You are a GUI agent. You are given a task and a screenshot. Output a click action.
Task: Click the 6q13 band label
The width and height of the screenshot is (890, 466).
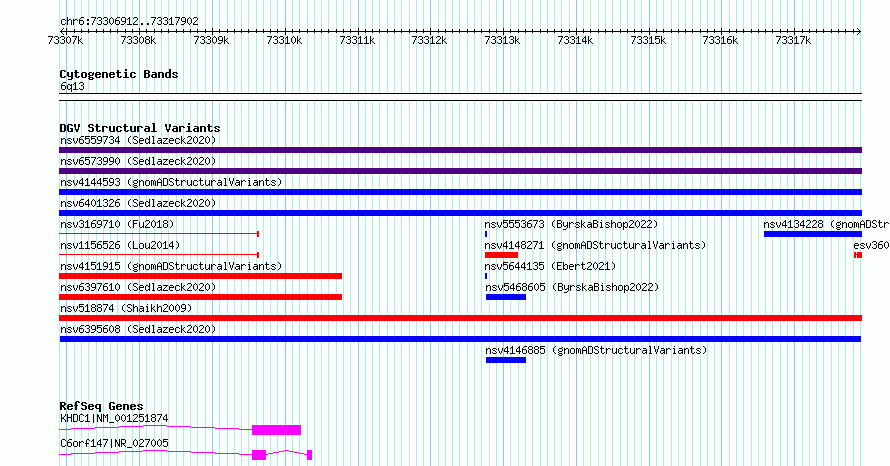(x=72, y=86)
